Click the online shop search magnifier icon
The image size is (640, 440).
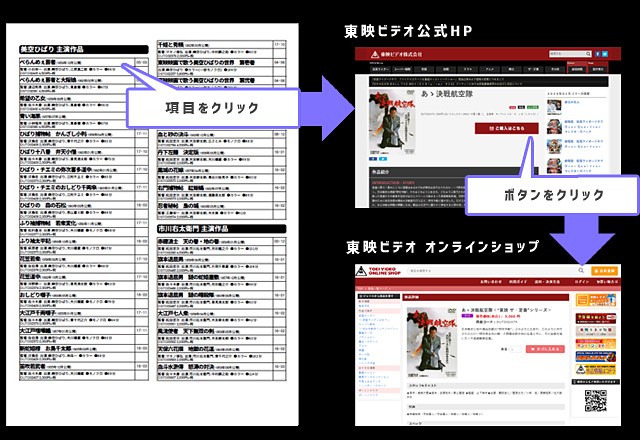pyautogui.click(x=581, y=271)
